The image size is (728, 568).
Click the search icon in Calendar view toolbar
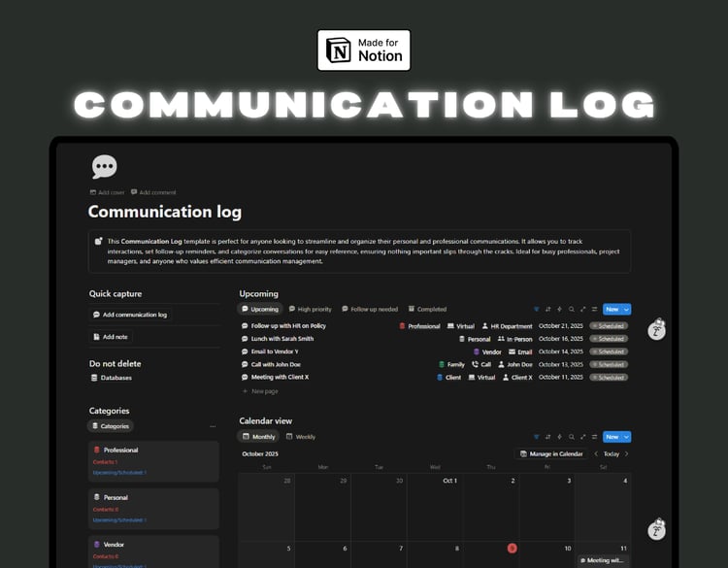(x=572, y=437)
